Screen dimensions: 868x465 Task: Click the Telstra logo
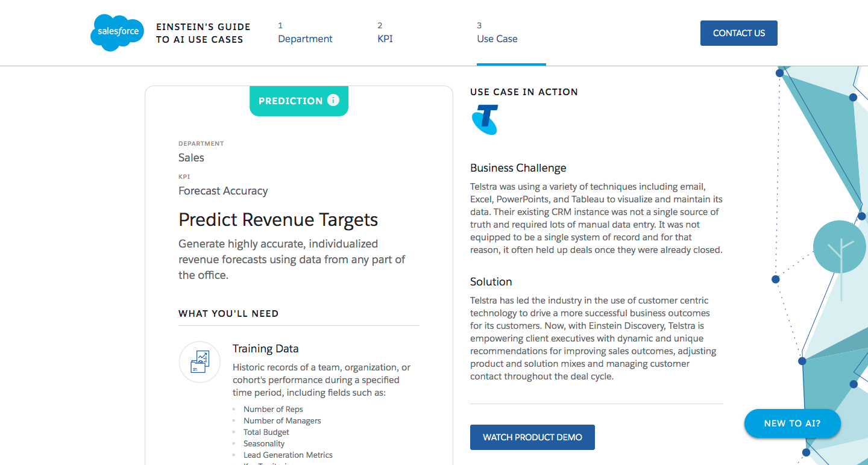[485, 119]
